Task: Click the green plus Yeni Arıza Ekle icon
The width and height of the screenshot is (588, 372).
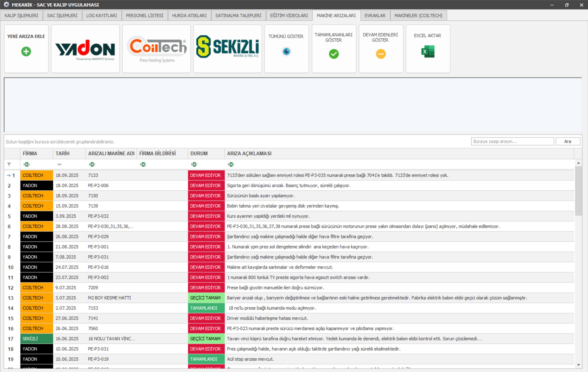Action: (26, 51)
